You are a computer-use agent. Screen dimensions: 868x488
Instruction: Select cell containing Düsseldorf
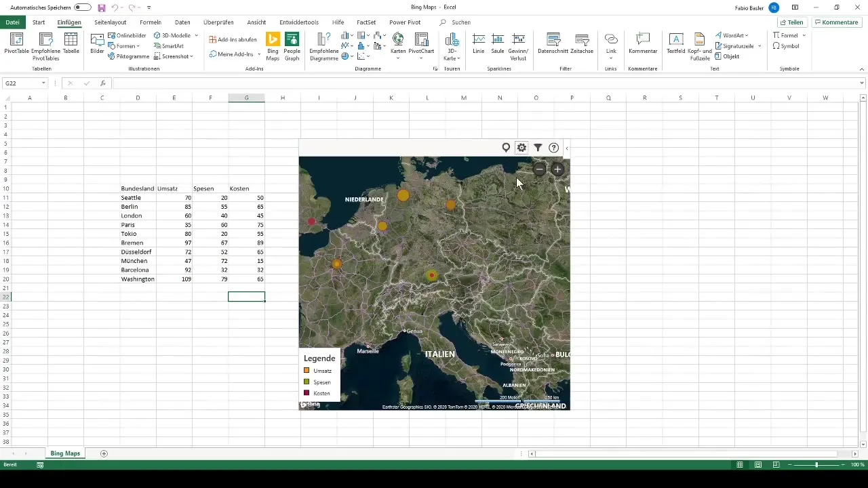pyautogui.click(x=138, y=251)
